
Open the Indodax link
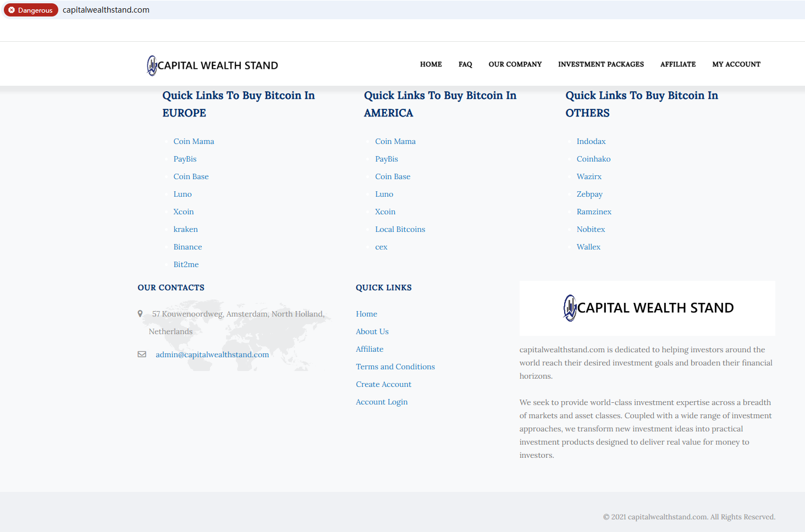[591, 141]
